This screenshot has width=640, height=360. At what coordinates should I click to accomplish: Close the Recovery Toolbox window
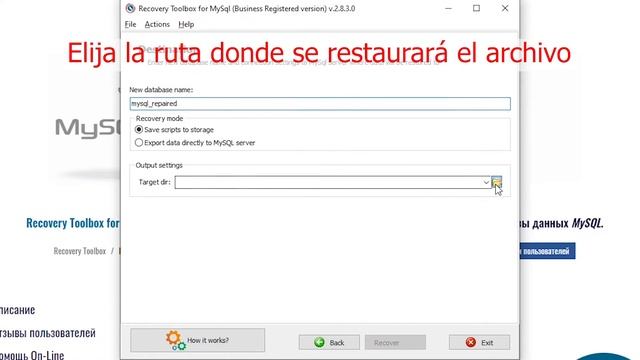click(505, 8)
